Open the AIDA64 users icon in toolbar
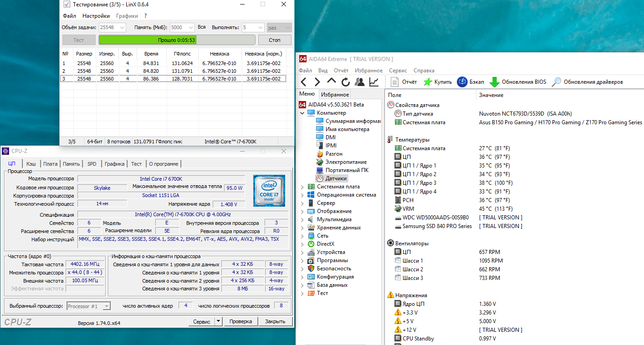Image resolution: width=644 pixels, height=345 pixels. (360, 82)
